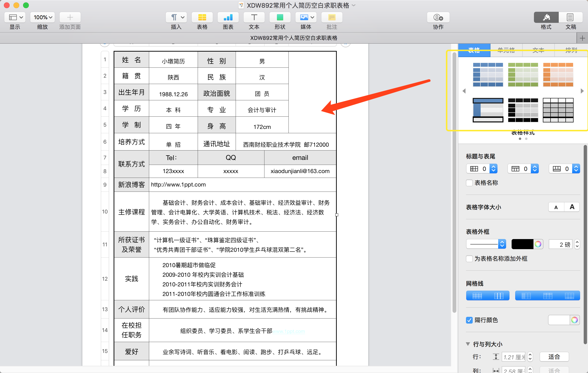Click the 批注 comment button
This screenshot has width=588, height=373.
(x=332, y=17)
